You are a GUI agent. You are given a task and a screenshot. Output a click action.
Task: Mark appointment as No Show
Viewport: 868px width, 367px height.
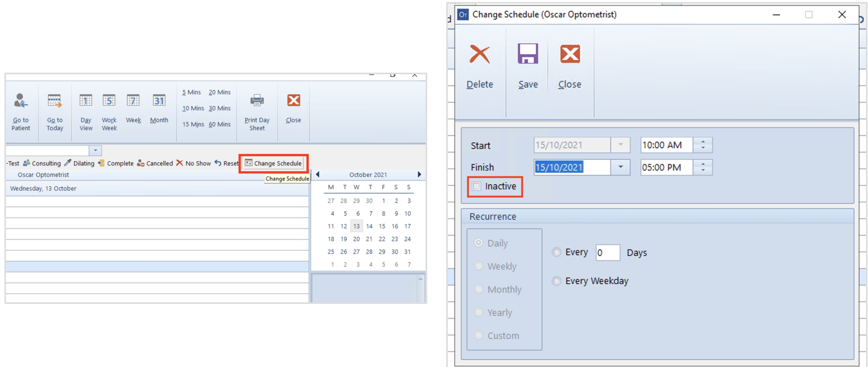pyautogui.click(x=194, y=163)
